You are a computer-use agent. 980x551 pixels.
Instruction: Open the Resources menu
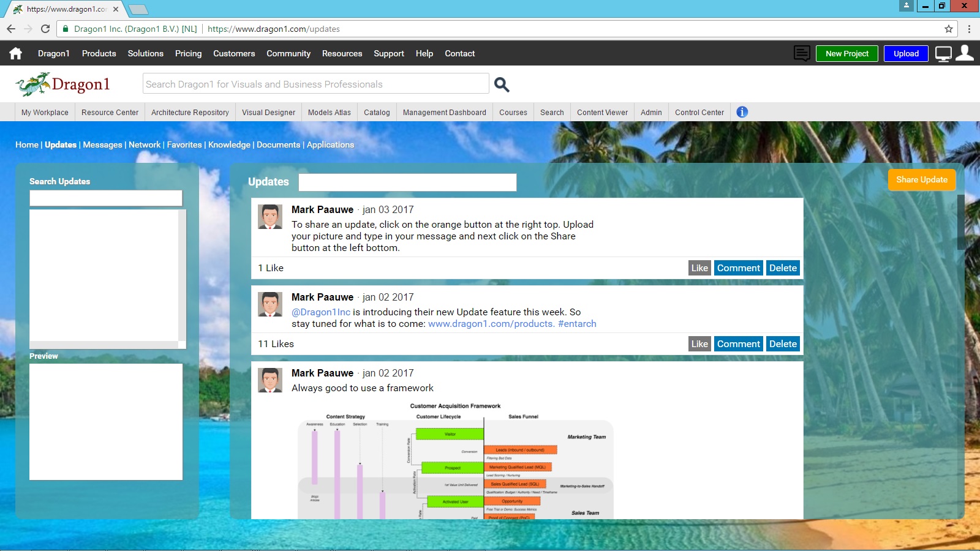(342, 53)
